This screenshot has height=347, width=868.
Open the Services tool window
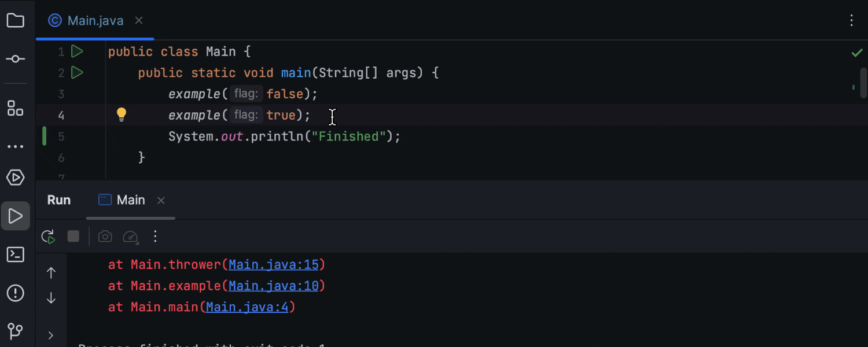coord(16,178)
